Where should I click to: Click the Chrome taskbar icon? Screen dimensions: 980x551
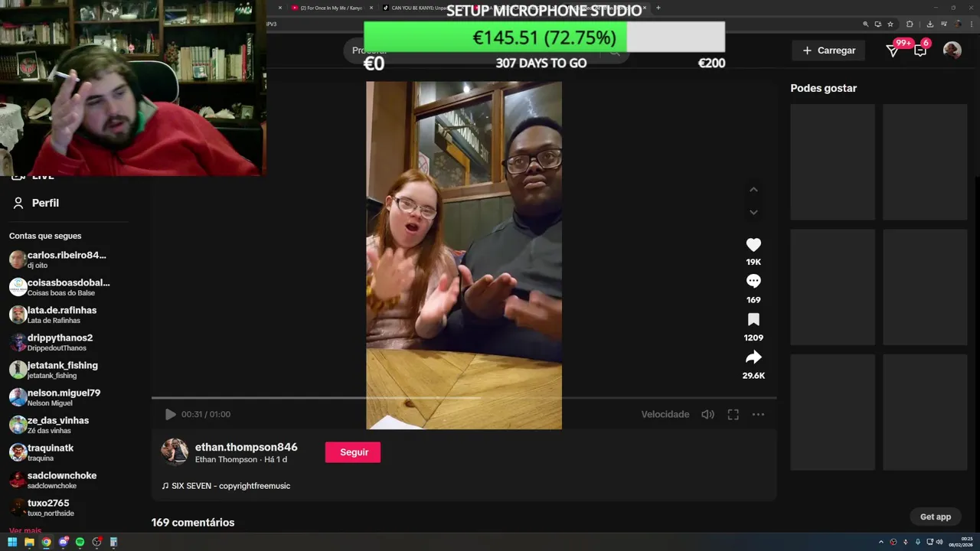(x=46, y=542)
